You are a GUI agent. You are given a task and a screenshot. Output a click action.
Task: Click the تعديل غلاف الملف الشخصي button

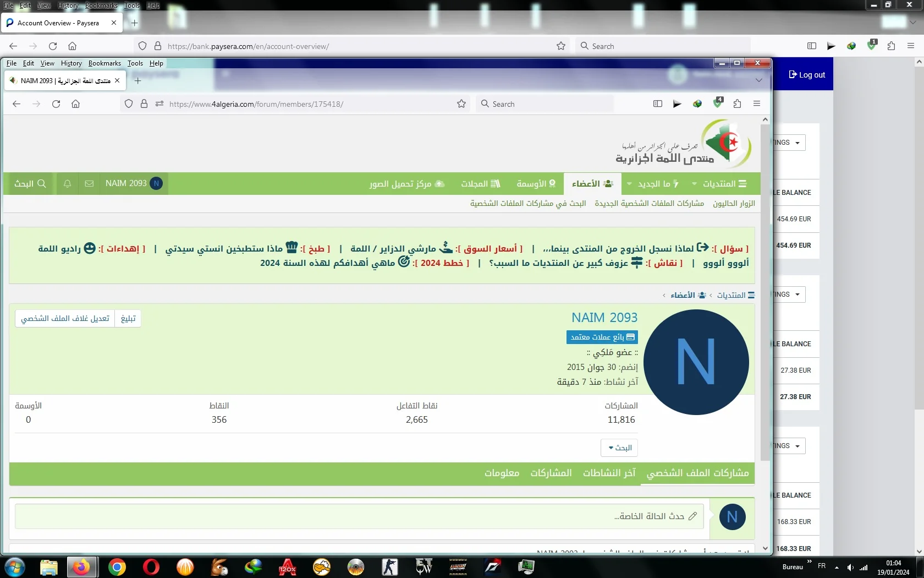point(65,319)
